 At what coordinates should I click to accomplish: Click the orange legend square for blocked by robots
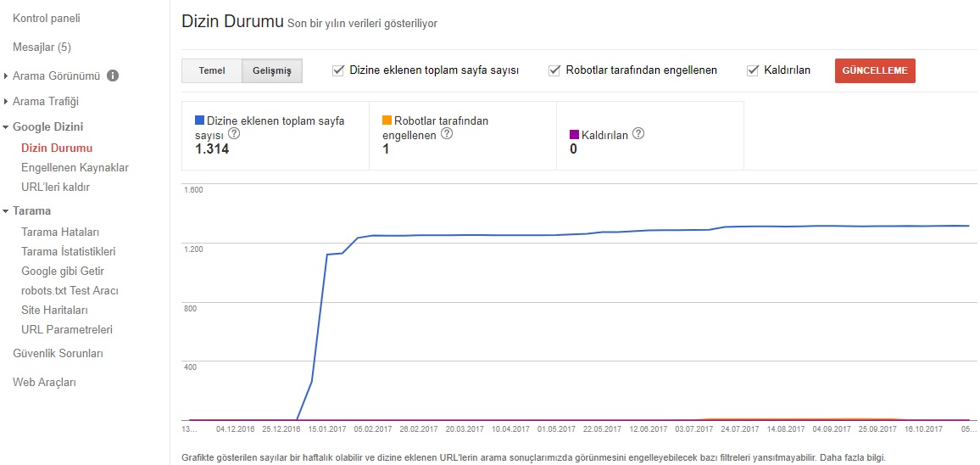click(x=387, y=120)
